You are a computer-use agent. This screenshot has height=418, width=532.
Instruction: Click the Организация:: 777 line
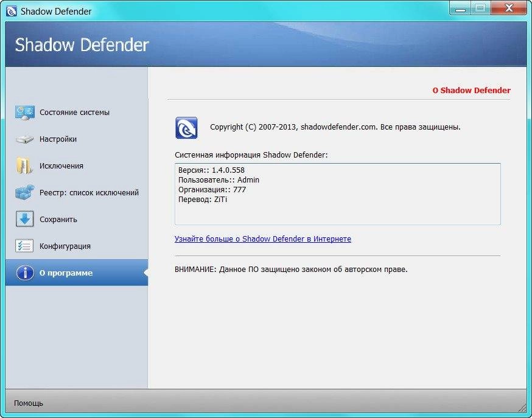pos(212,190)
